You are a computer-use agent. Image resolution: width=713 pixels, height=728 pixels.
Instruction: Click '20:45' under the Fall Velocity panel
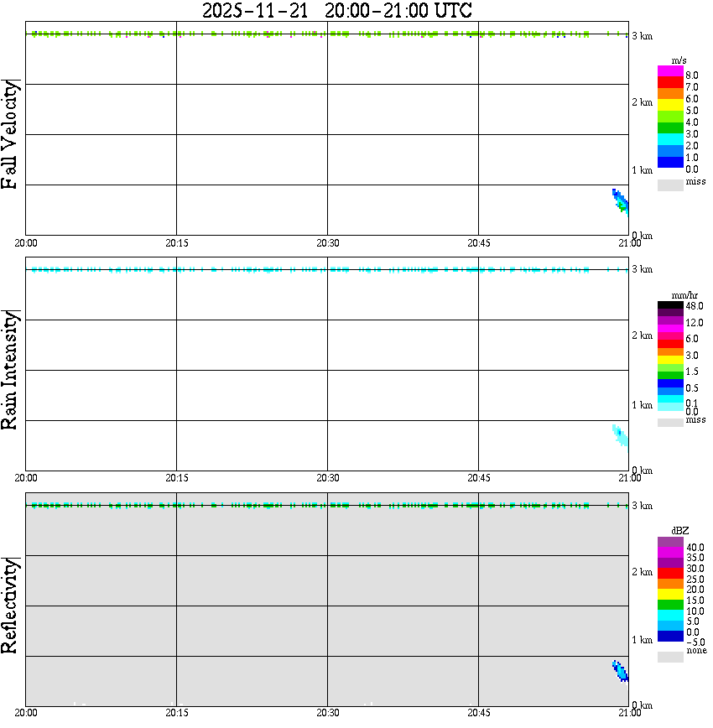(478, 243)
